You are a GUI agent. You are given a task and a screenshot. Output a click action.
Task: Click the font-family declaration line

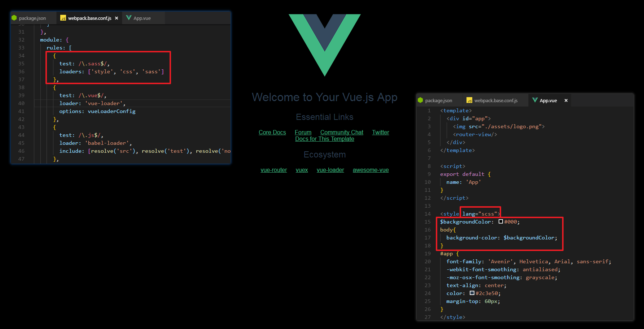[529, 261]
